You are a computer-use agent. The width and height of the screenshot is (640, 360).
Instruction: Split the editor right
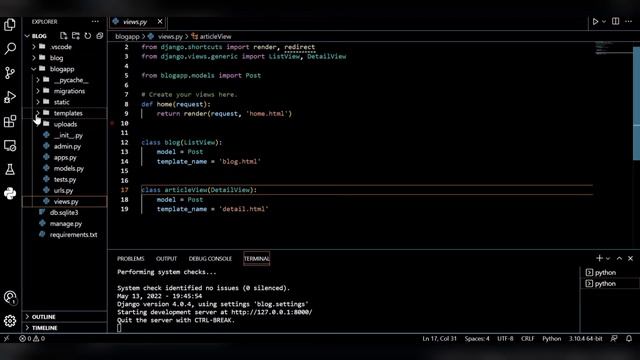(x=616, y=21)
